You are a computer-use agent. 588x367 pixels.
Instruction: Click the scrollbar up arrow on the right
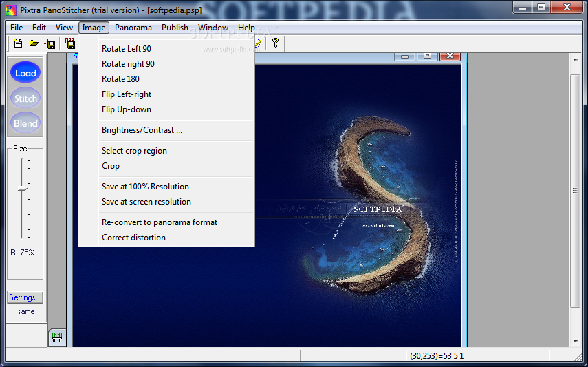pyautogui.click(x=575, y=59)
